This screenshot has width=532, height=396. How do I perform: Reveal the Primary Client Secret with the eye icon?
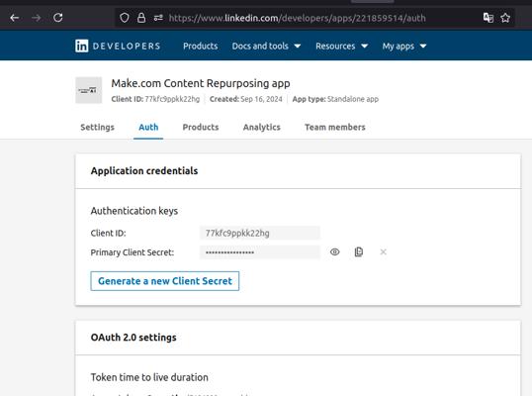pos(334,252)
